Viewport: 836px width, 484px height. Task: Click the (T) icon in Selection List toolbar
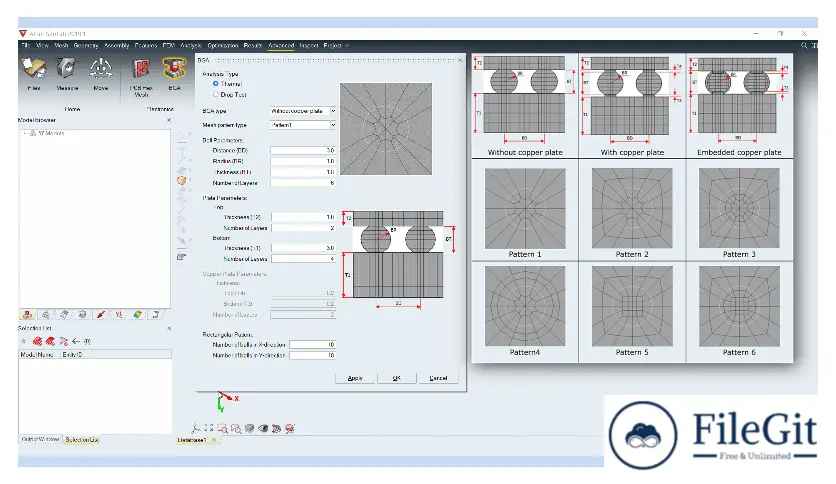click(x=87, y=341)
